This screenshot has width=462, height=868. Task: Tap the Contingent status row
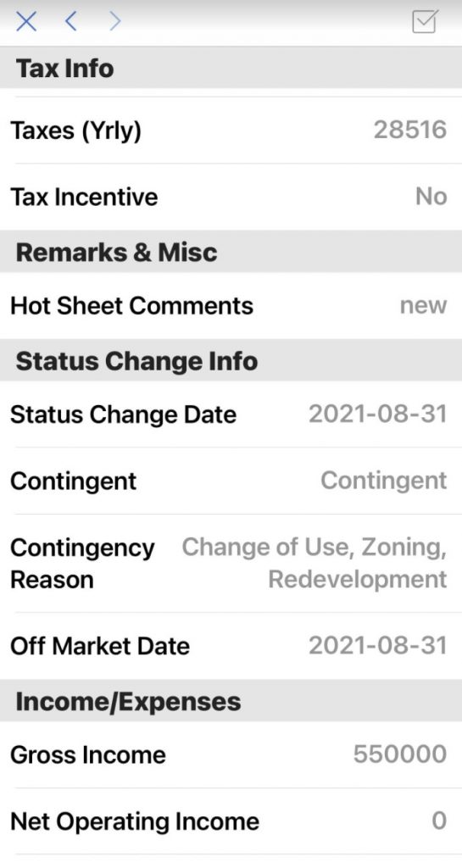point(231,481)
